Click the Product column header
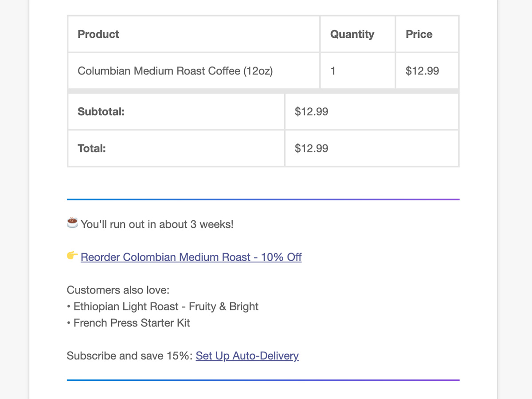Screen dimensions: 532x399 tap(98, 34)
